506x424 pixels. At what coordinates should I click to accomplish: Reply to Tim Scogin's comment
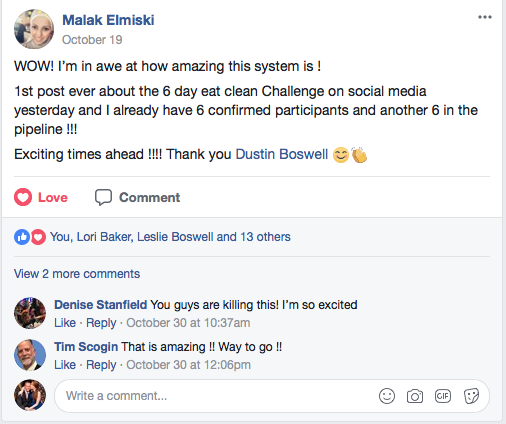click(101, 365)
